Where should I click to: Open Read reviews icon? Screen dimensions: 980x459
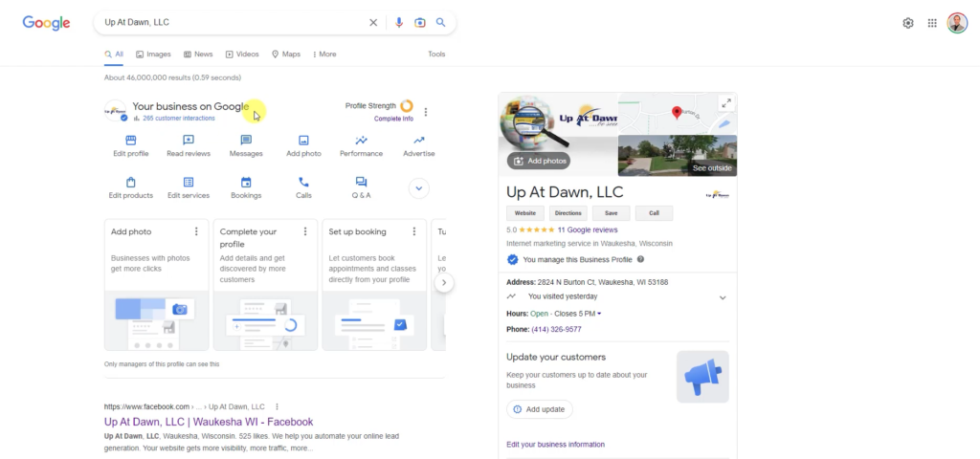pos(189,141)
